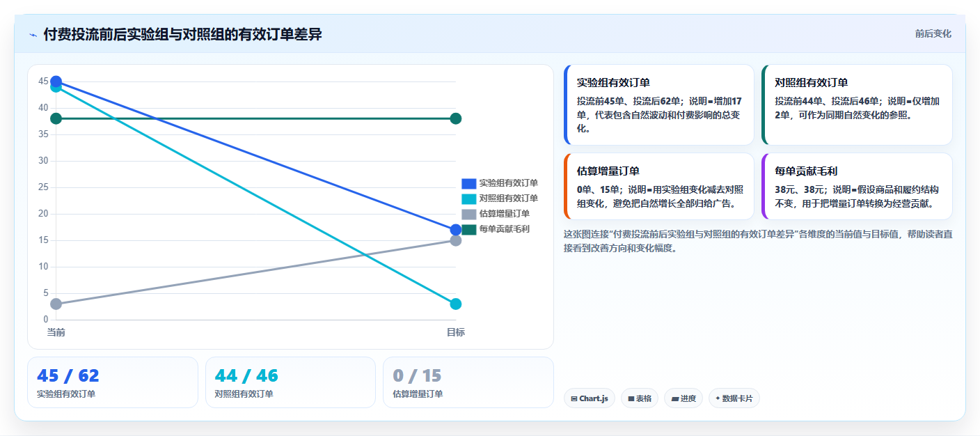This screenshot has height=436, width=980.
Task: Click gray 估算增量 data point at 当前
Action: click(56, 304)
